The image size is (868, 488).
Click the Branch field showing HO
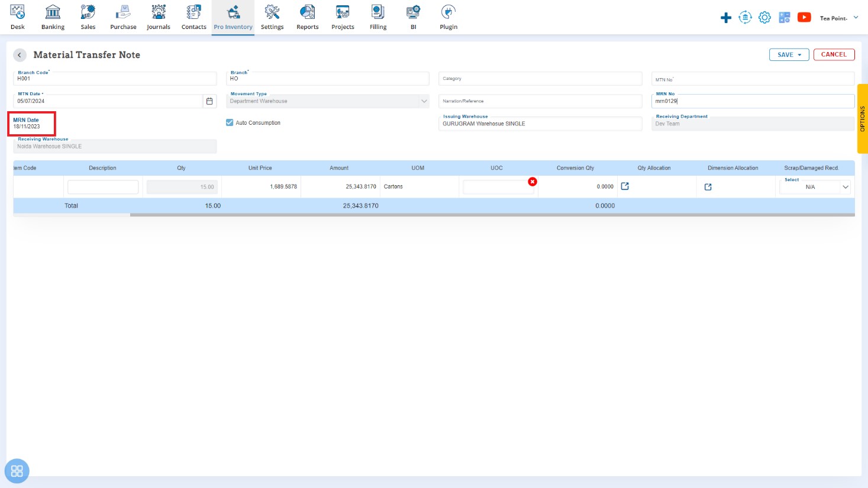pos(328,78)
